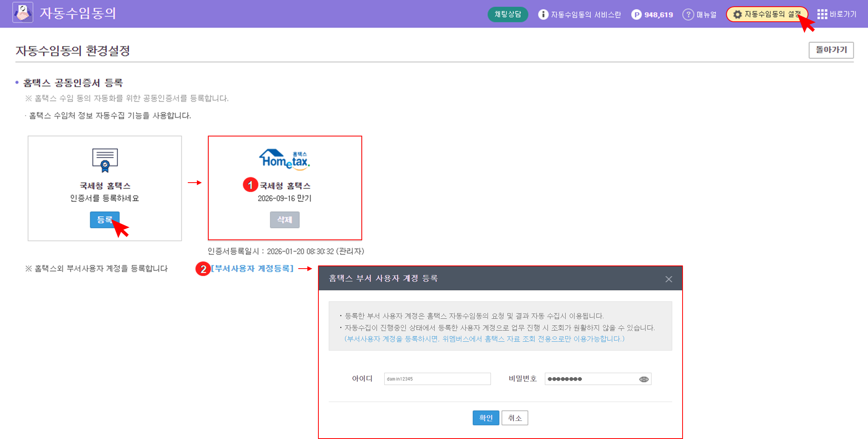Click the points P icon showing 948,619

[636, 15]
